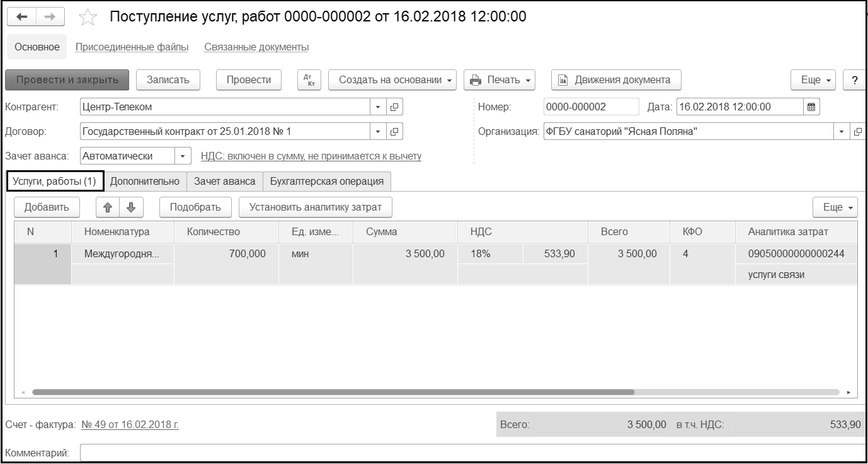868x464 pixels.
Task: Click КФО column header
Action: (x=702, y=231)
